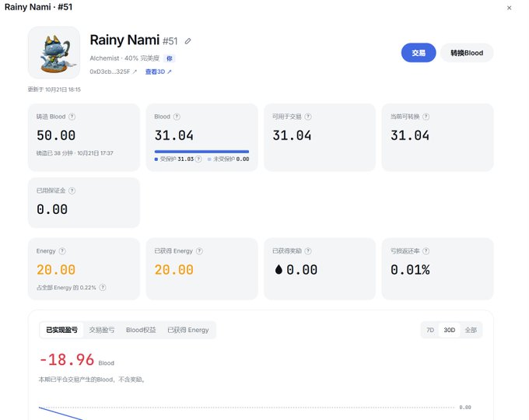Image resolution: width=529 pixels, height=420 pixels.
Task: Click the 更新于 10月21日 18:15 timestamp
Action: click(54, 89)
